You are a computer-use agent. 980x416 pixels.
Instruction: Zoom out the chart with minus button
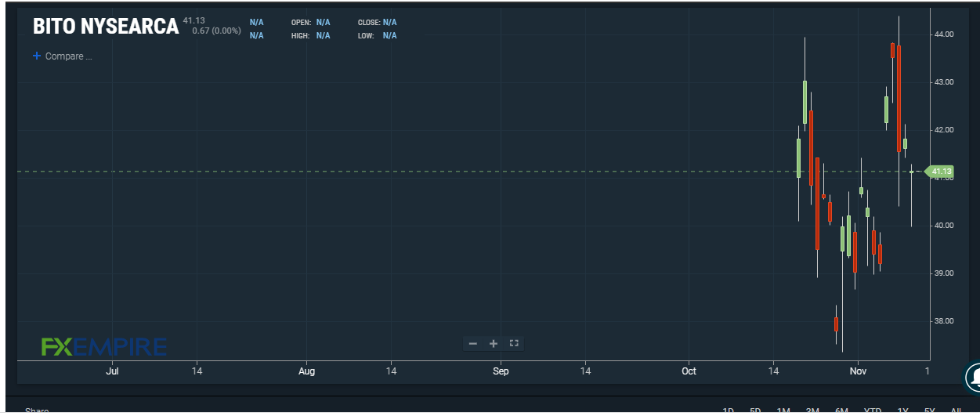(x=472, y=343)
